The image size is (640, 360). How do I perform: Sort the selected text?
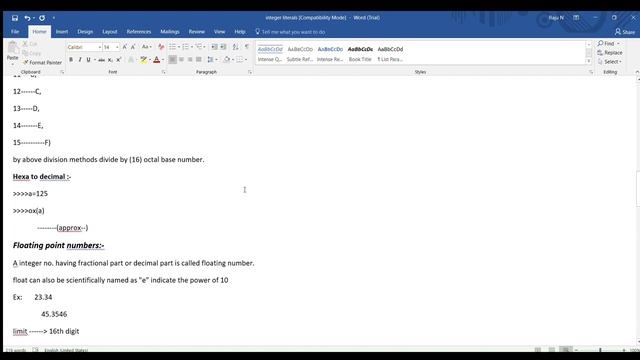pos(236,47)
